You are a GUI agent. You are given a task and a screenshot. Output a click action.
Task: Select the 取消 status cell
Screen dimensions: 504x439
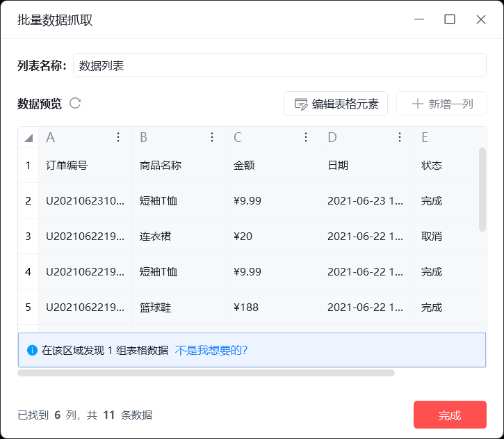pos(446,236)
